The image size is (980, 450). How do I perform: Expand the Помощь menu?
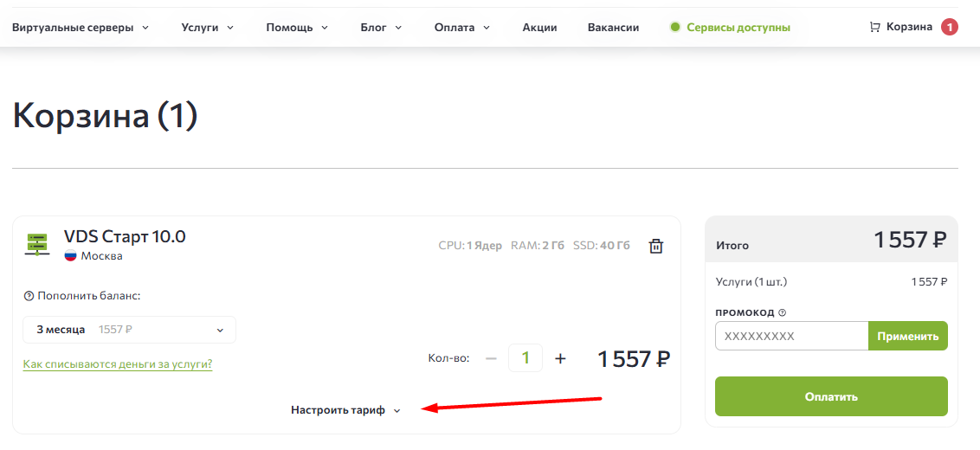[x=298, y=28]
